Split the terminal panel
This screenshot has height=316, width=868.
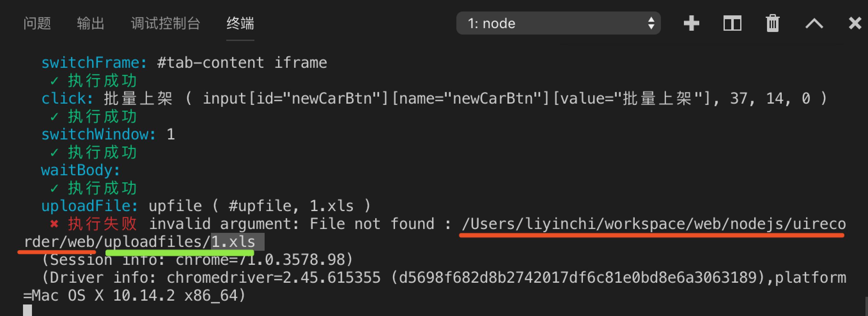(732, 23)
